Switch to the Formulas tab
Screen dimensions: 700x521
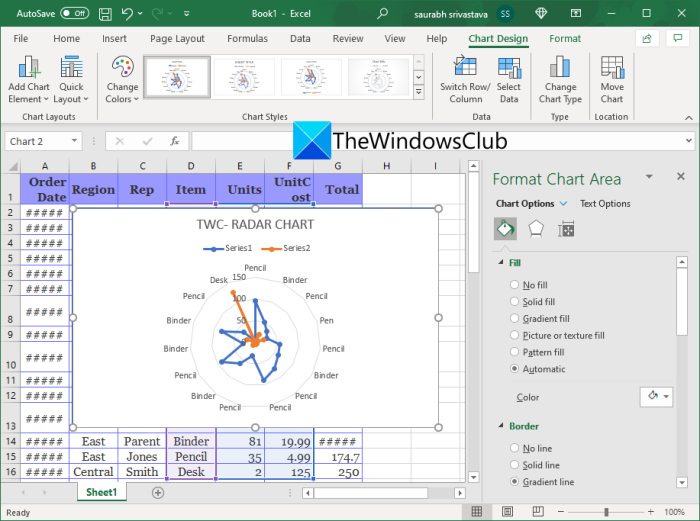[247, 39]
